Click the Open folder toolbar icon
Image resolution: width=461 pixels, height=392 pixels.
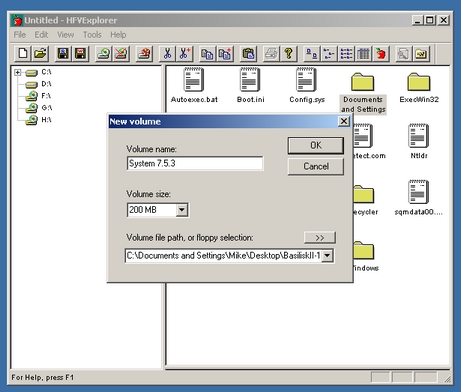click(x=40, y=53)
